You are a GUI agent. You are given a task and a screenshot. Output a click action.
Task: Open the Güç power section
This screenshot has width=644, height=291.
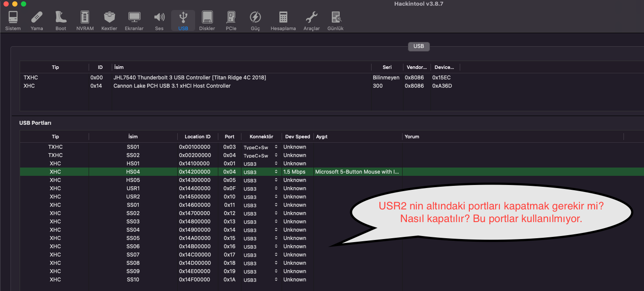click(x=255, y=21)
